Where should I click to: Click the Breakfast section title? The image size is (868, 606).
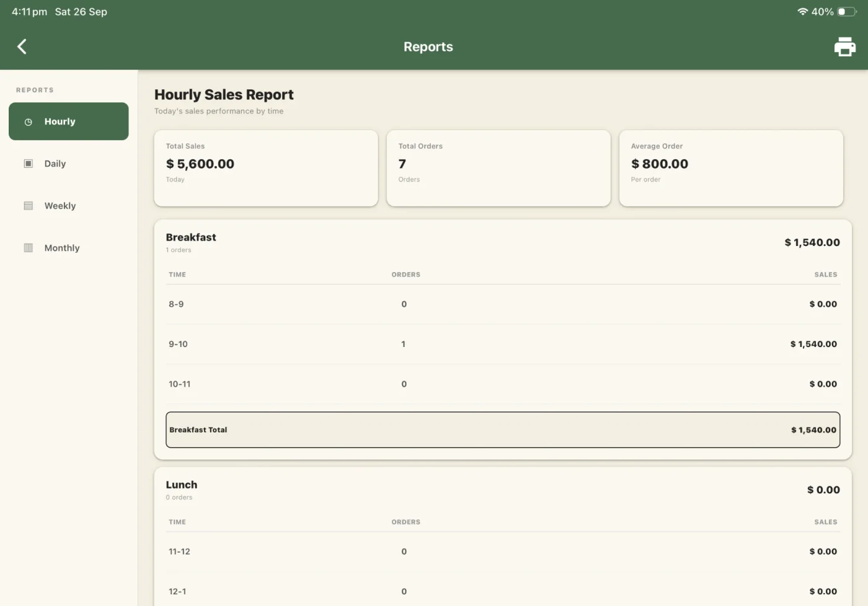[x=191, y=237]
